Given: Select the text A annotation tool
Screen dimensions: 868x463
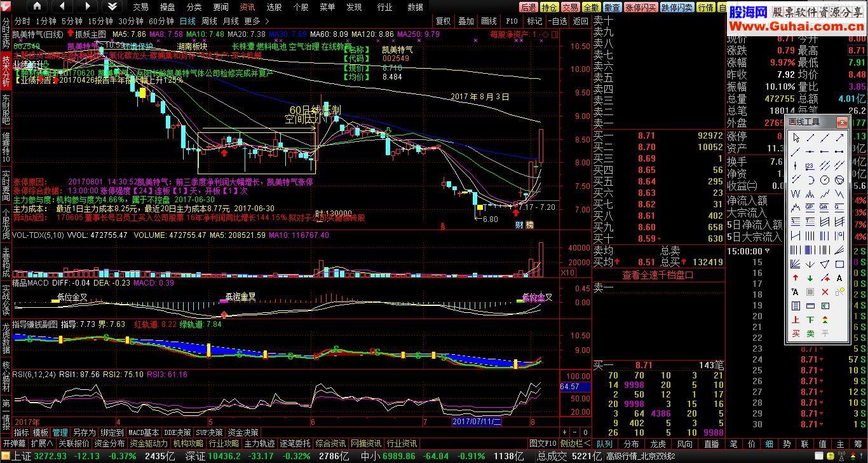Looking at the screenshot, I should coord(839,277).
